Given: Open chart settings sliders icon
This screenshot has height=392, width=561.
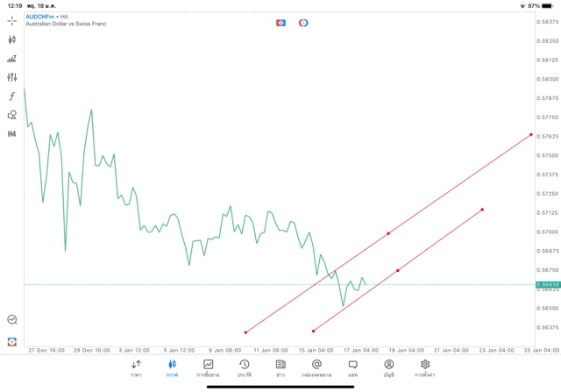Looking at the screenshot, I should [11, 77].
